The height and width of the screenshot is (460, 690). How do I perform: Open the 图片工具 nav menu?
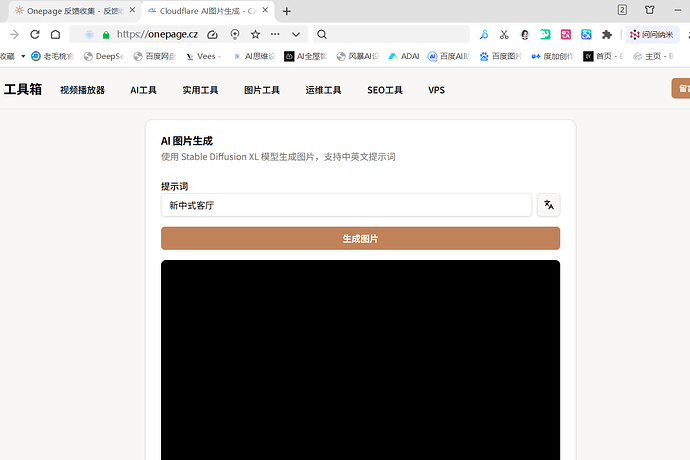coord(262,90)
